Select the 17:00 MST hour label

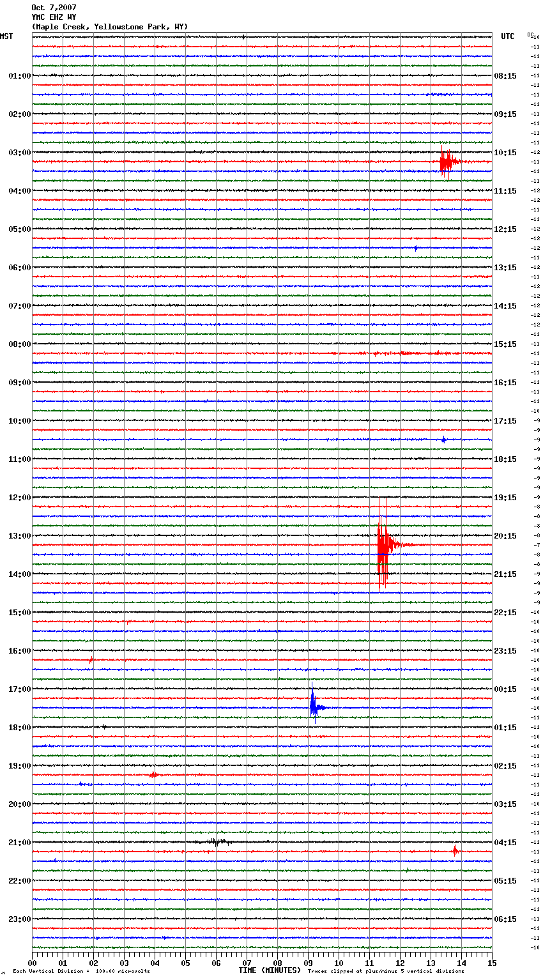[x=20, y=689]
